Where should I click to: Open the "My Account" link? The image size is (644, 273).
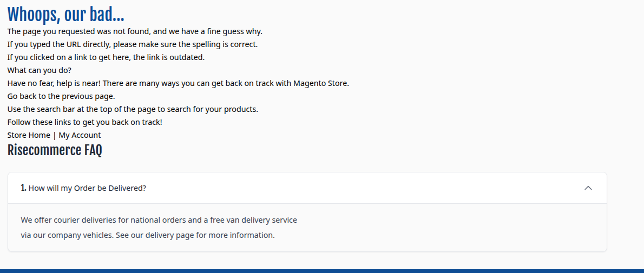(x=80, y=135)
